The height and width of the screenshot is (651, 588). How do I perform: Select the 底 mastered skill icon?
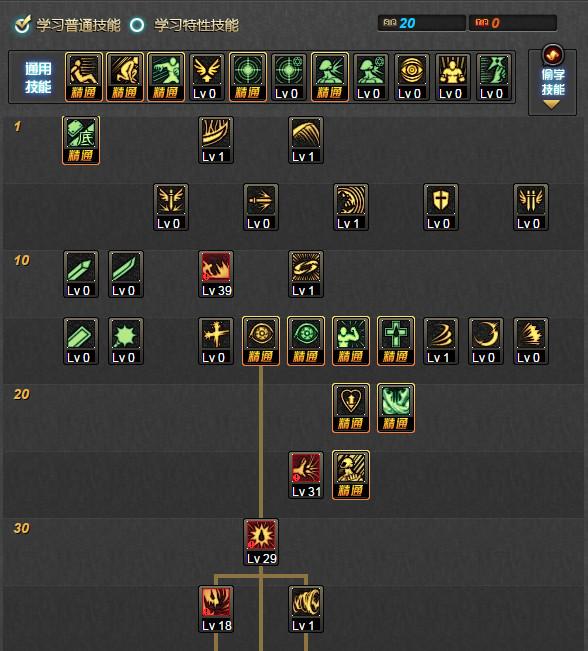click(x=81, y=140)
